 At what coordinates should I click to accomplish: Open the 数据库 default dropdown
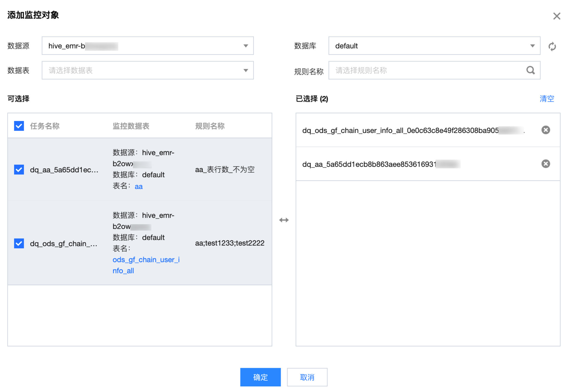click(x=434, y=46)
